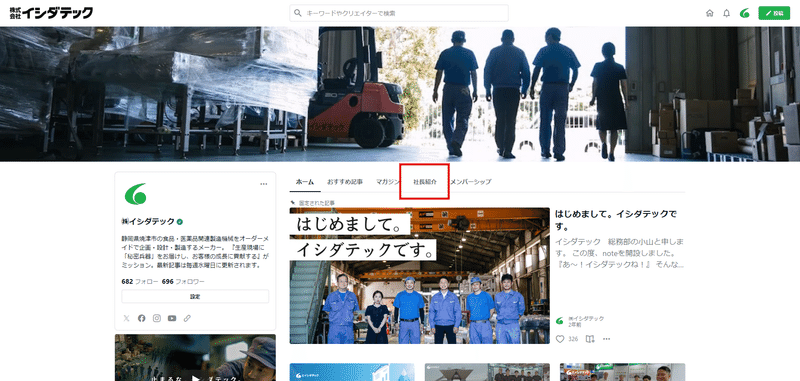The width and height of the screenshot is (800, 381).
Task: Open the Facebook social link
Action: click(x=141, y=318)
